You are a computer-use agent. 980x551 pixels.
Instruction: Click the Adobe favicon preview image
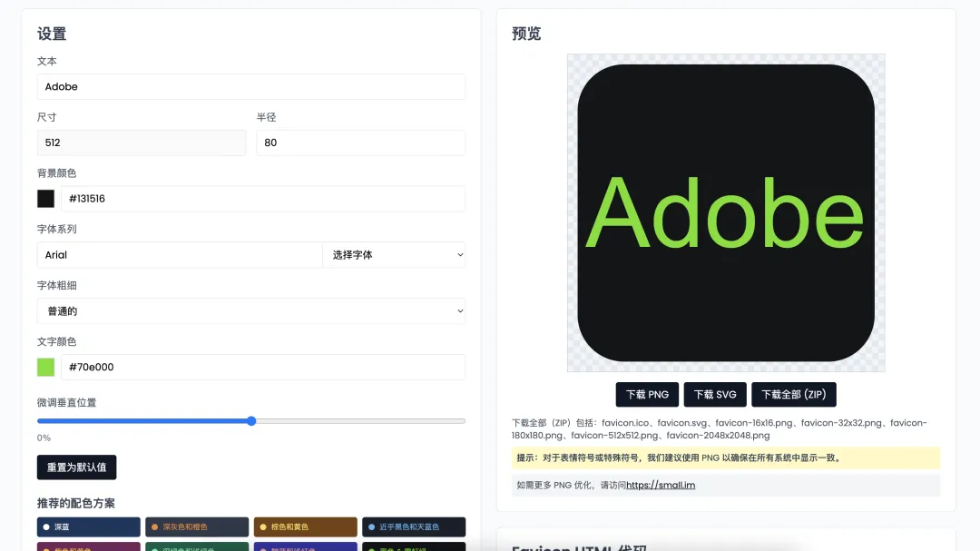726,212
